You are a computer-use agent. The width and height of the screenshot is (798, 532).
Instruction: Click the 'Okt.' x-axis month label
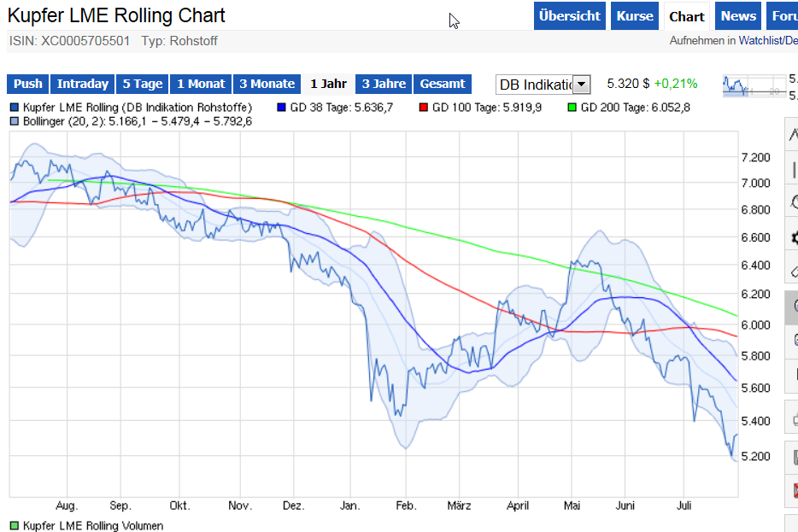[179, 506]
